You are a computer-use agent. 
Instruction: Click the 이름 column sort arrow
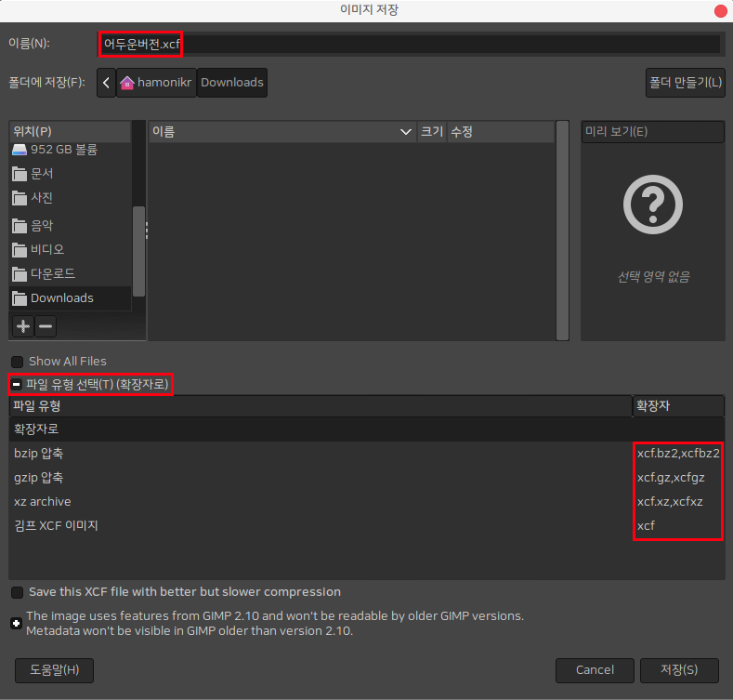(405, 132)
